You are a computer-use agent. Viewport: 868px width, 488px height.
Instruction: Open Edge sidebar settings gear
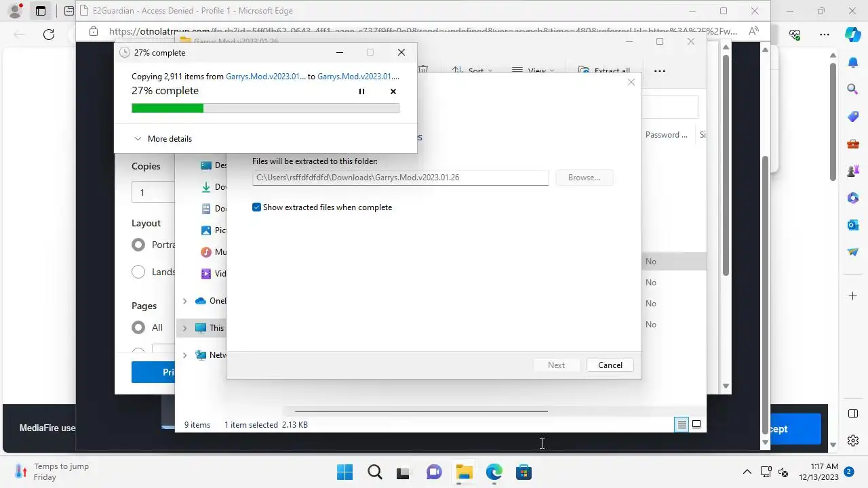coord(853,441)
